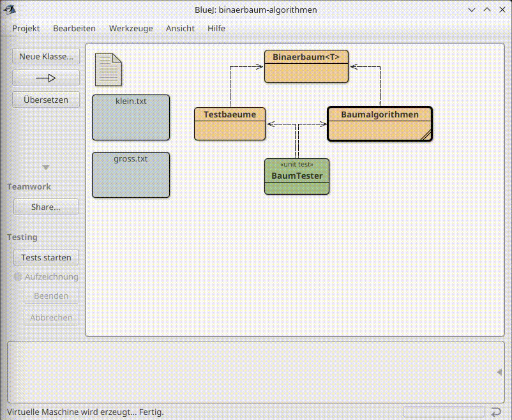Select the Baumalgorithmen class box

[380, 124]
